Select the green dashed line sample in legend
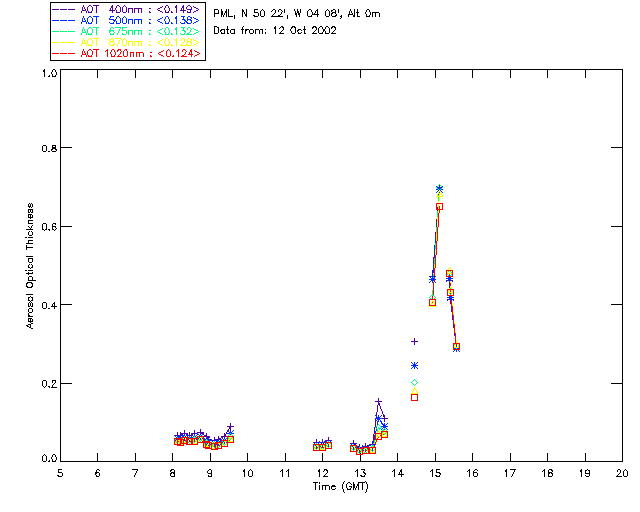The image size is (640, 512). [64, 31]
